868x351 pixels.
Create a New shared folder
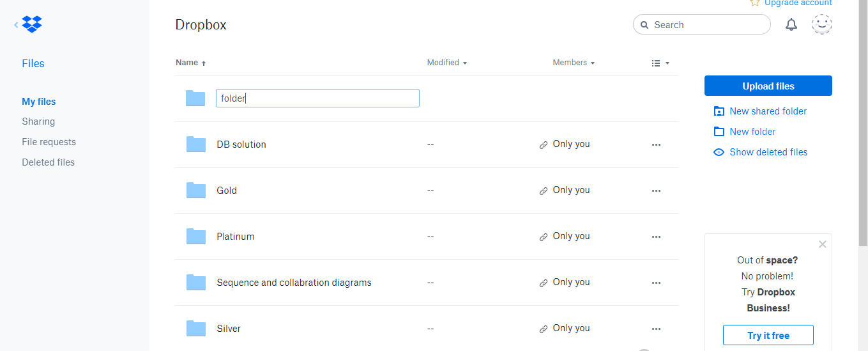click(x=760, y=111)
